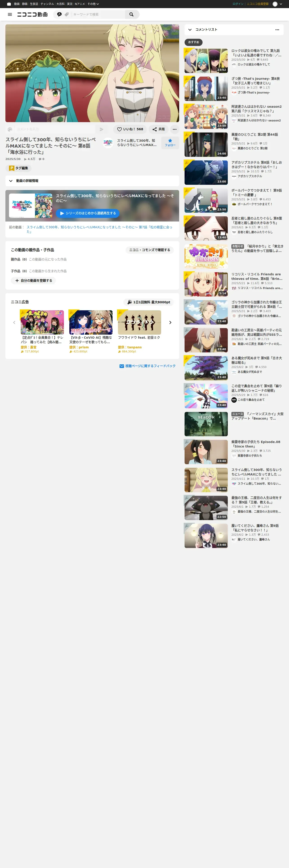This screenshot has width=289, height=868.
Task: Open 生放送 in top navigation
Action: click(34, 4)
